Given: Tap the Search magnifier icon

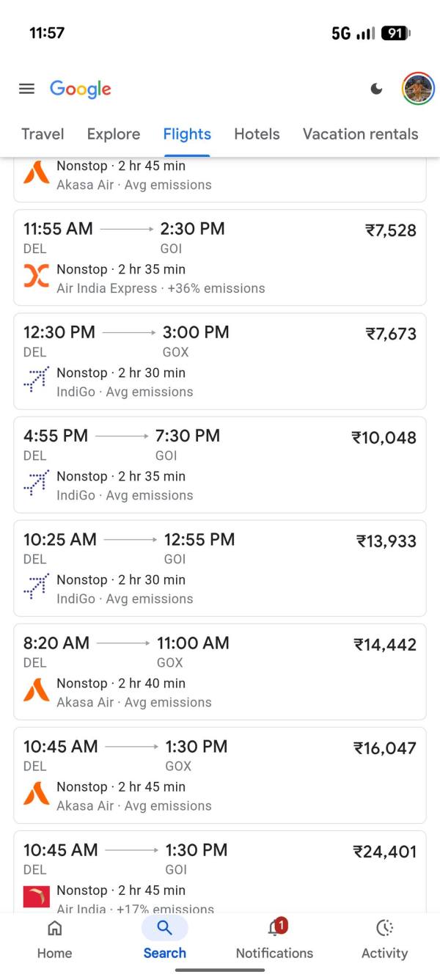Looking at the screenshot, I should (x=164, y=929).
